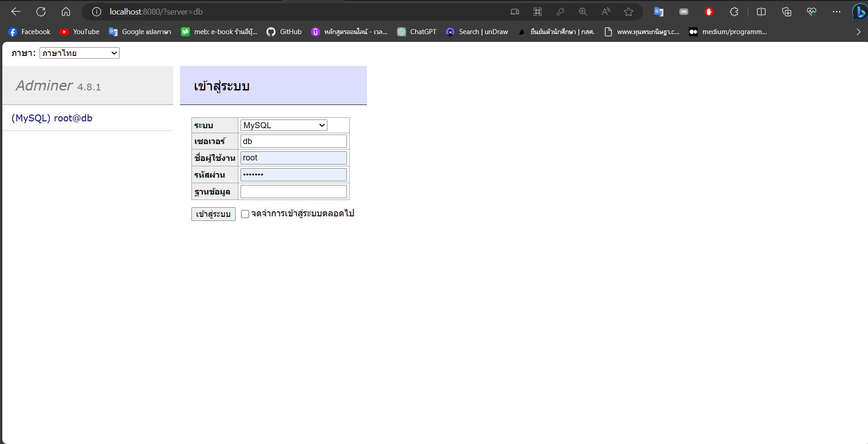Add page to favorites with the star
868x444 pixels.
point(629,12)
